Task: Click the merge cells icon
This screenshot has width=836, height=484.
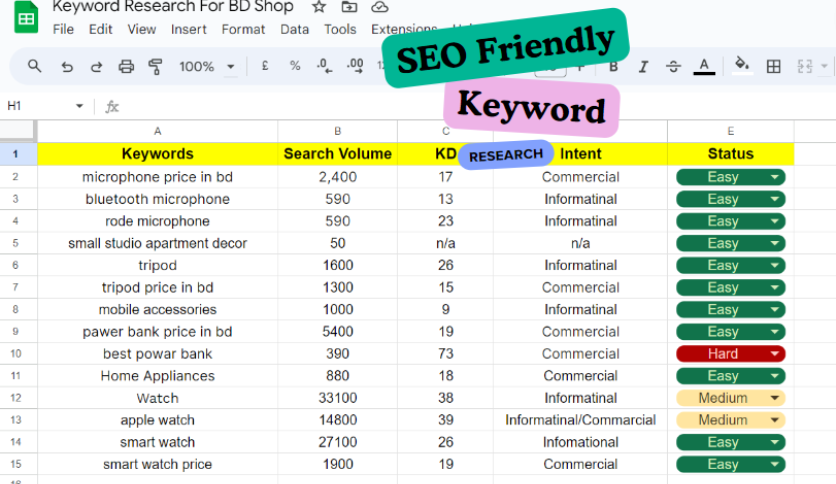Action: click(x=805, y=67)
